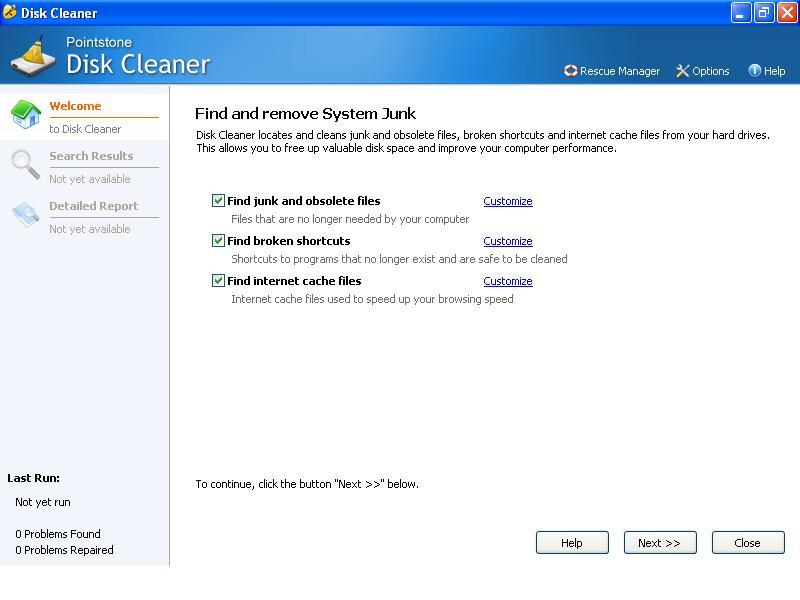Click 'Shortcuts to programs that no longer exist' text

click(x=399, y=259)
